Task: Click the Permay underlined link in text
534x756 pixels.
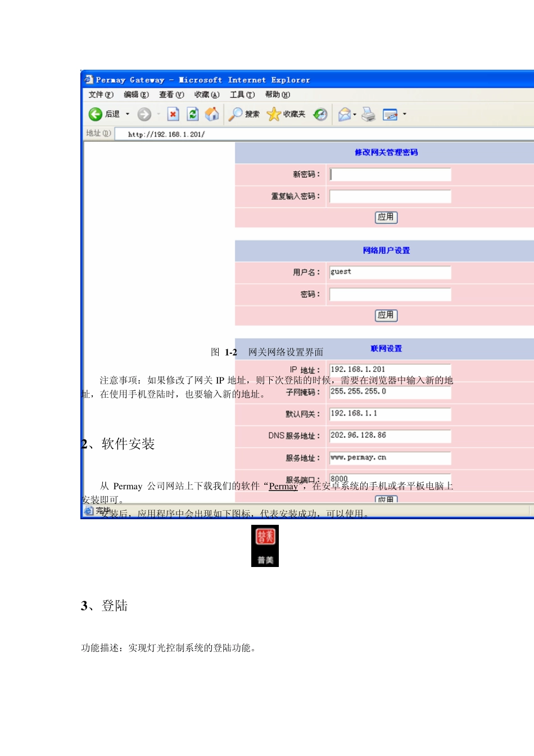Action: (283, 486)
